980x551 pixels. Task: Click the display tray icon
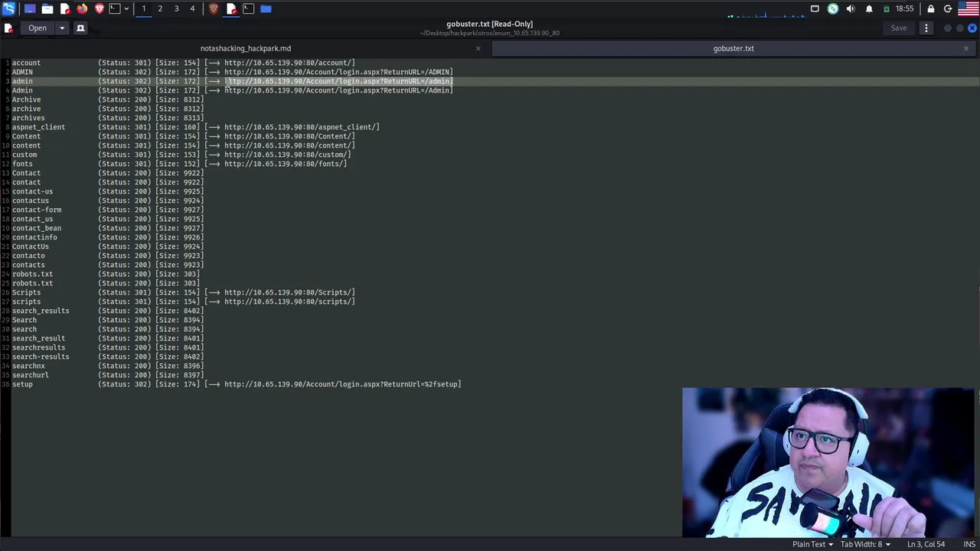click(x=815, y=8)
